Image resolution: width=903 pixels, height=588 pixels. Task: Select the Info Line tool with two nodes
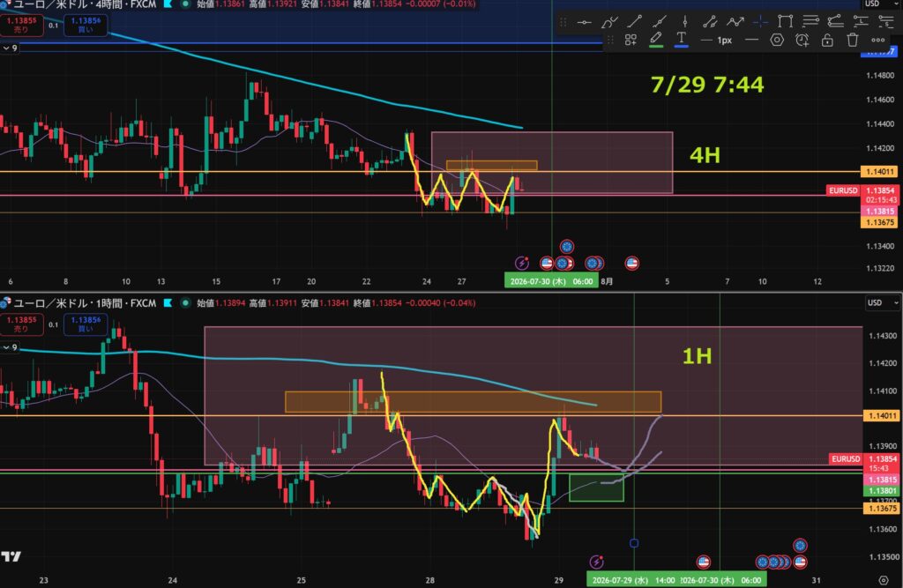(x=710, y=22)
